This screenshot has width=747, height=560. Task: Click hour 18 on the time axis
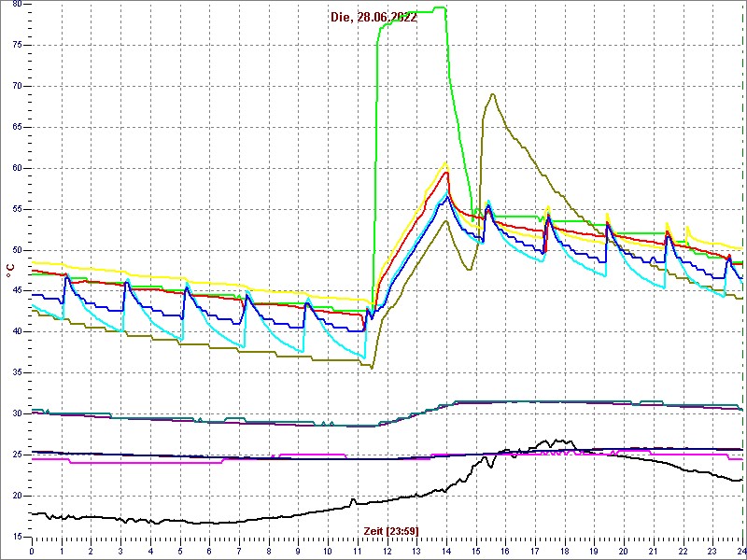[x=565, y=551]
